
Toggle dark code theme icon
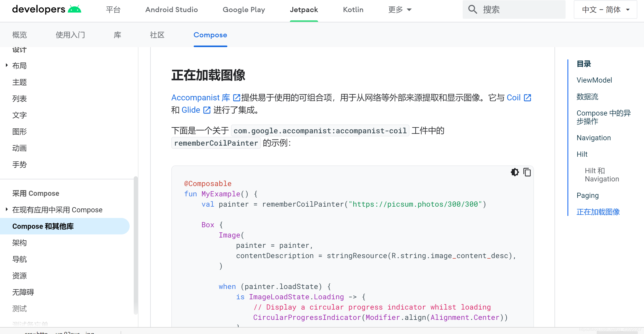tap(515, 172)
